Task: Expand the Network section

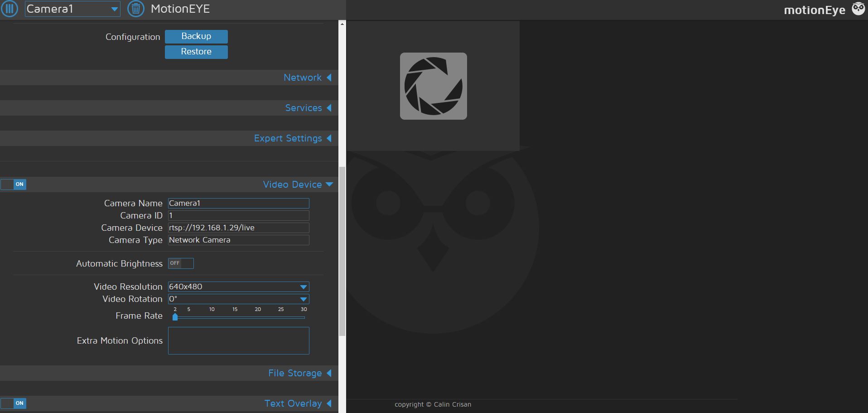Action: coord(307,78)
